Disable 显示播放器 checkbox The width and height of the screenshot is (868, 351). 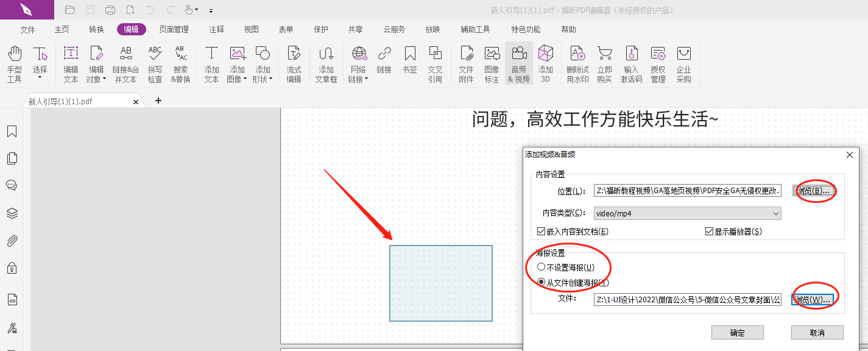click(710, 231)
